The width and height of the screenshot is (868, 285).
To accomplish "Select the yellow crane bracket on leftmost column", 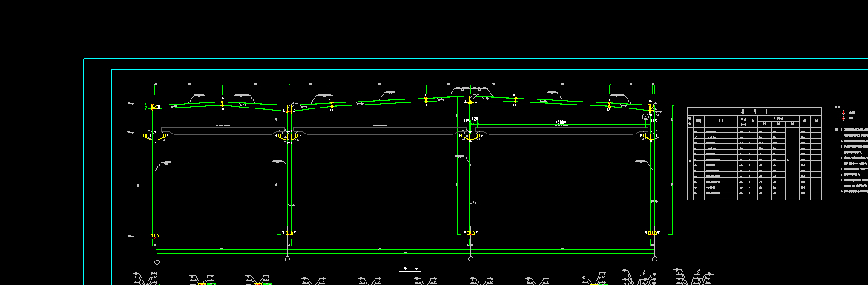I will click(x=155, y=136).
